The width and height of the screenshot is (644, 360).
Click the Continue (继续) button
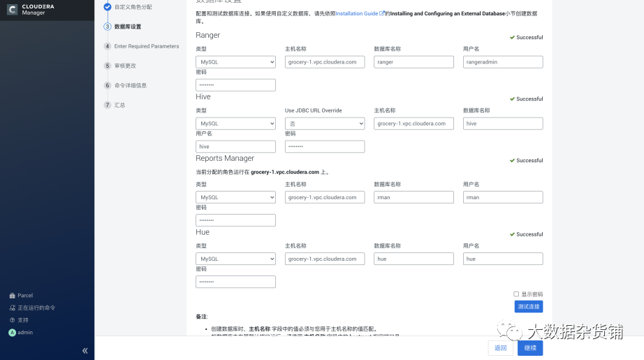pyautogui.click(x=530, y=348)
